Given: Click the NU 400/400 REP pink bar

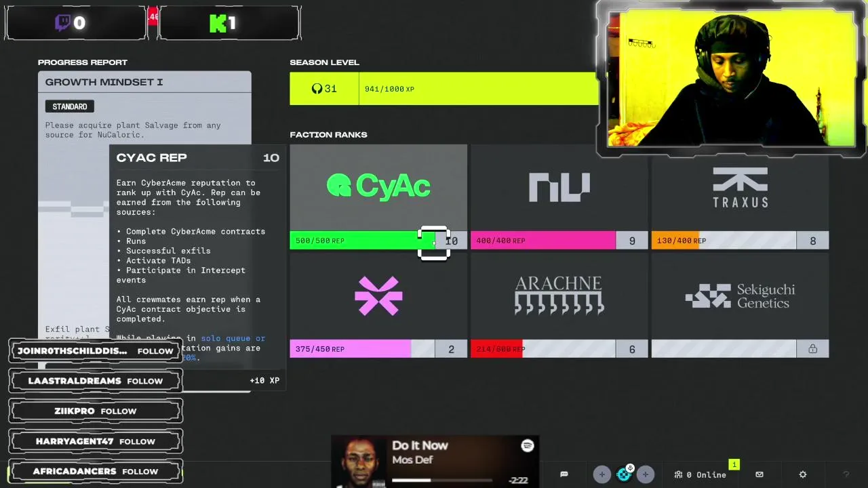Looking at the screenshot, I should [543, 241].
